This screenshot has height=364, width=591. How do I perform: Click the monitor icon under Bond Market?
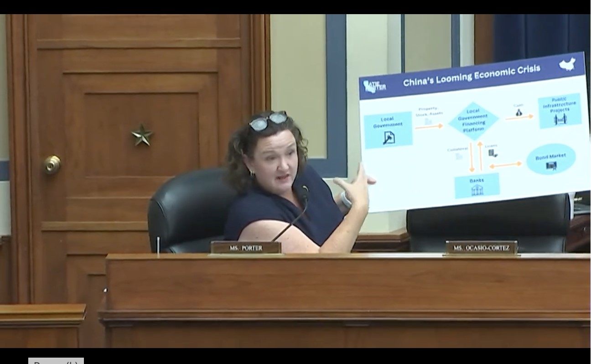pos(551,166)
